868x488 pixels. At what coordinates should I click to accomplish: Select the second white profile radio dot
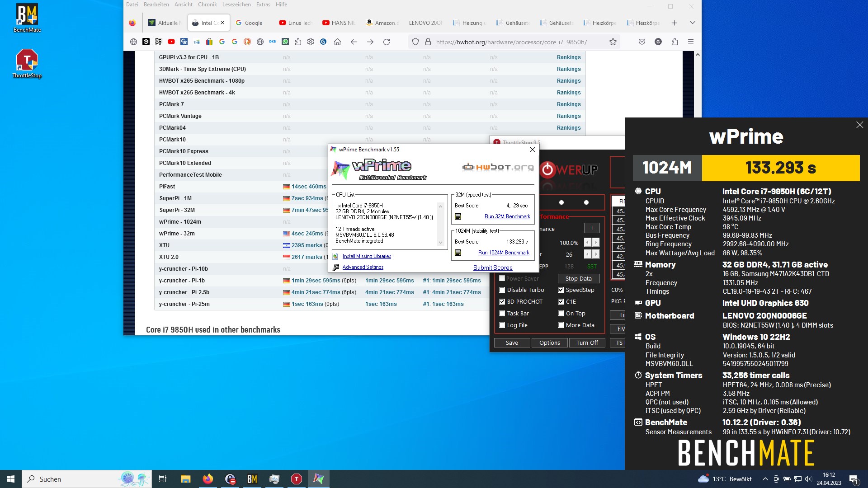tap(586, 202)
